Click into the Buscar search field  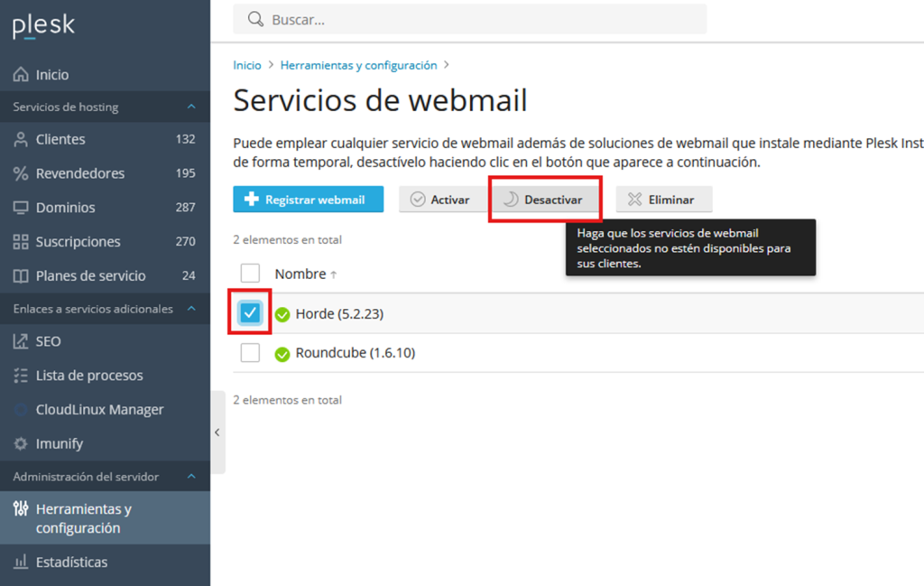469,20
